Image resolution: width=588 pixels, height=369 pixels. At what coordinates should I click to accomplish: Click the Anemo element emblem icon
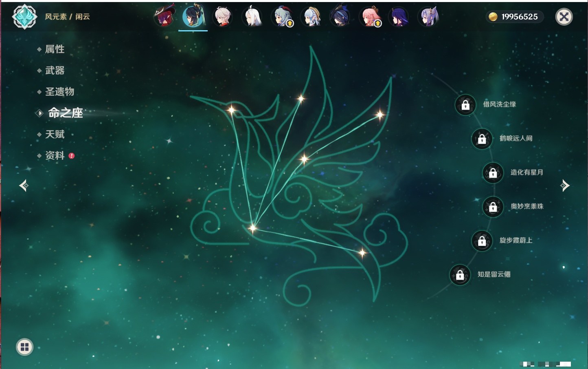pos(24,17)
